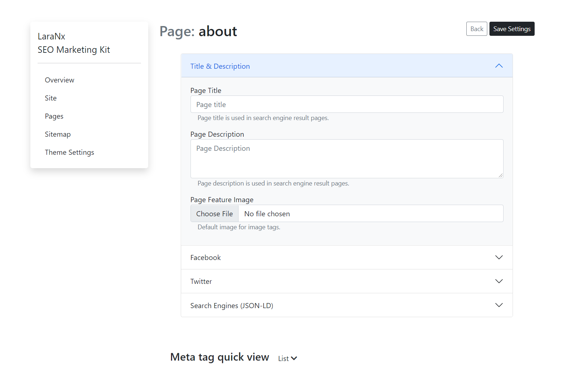Save the page settings
The height and width of the screenshot is (392, 565).
coord(512,29)
